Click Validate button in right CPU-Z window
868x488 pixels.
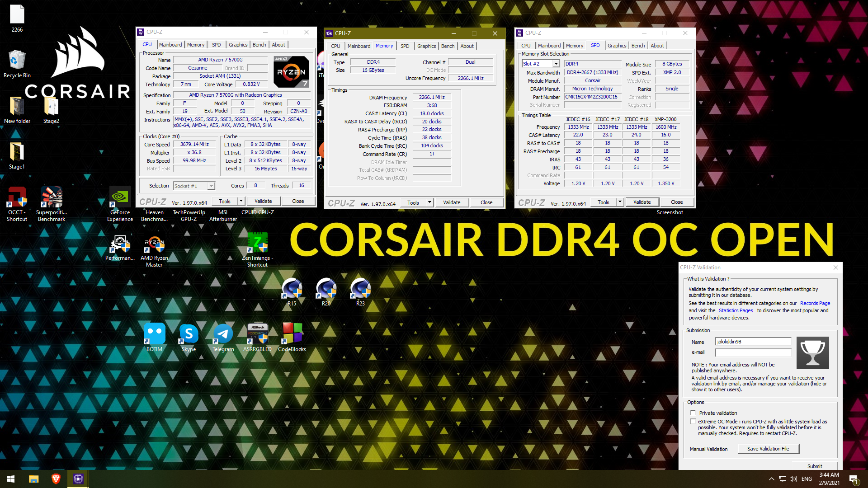[642, 202]
